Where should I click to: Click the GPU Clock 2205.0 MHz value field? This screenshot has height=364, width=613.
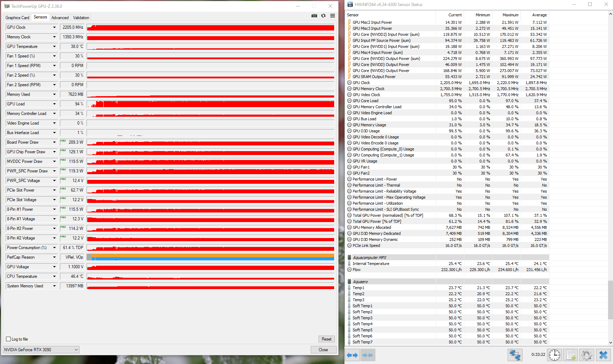(x=72, y=27)
